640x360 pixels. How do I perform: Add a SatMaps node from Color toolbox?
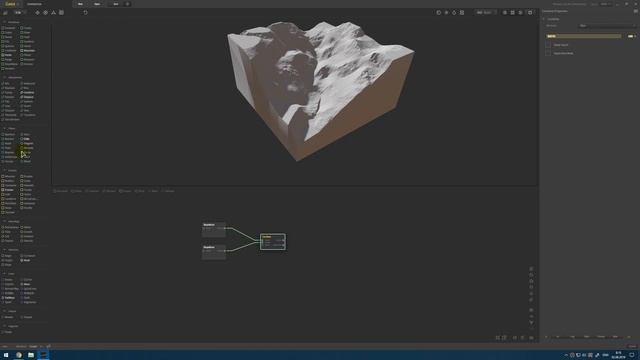(x=8, y=298)
